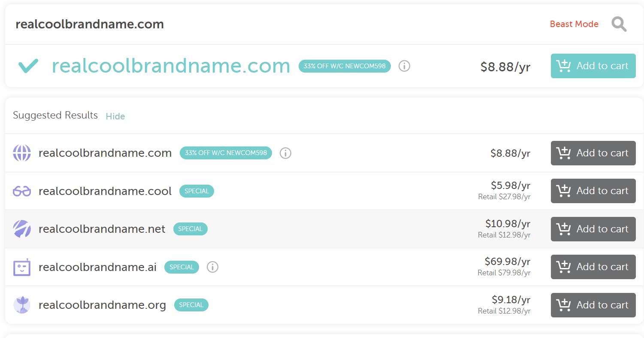Click the info icon beside realcoolbrandname.ai
This screenshot has height=338, width=644.
pyautogui.click(x=212, y=267)
